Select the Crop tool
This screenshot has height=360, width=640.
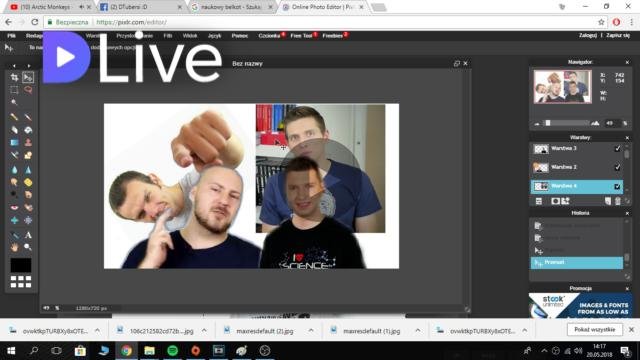tap(14, 77)
